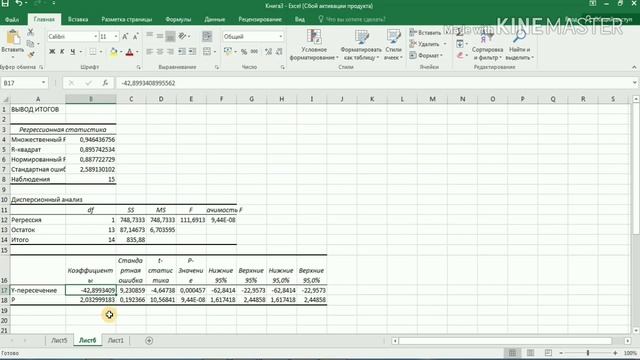Screen dimensions: 640x360
Task: Click Вставить cells button
Action: point(425,33)
